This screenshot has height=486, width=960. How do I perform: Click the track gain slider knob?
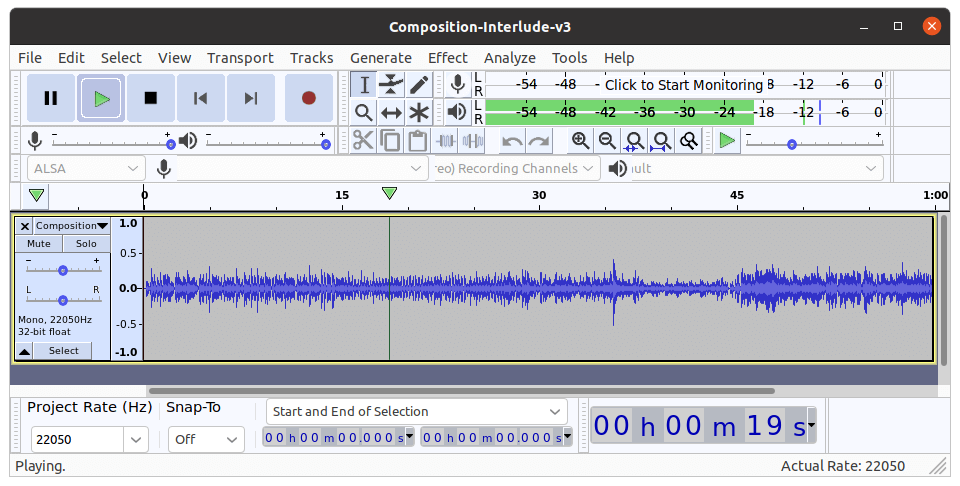(63, 270)
